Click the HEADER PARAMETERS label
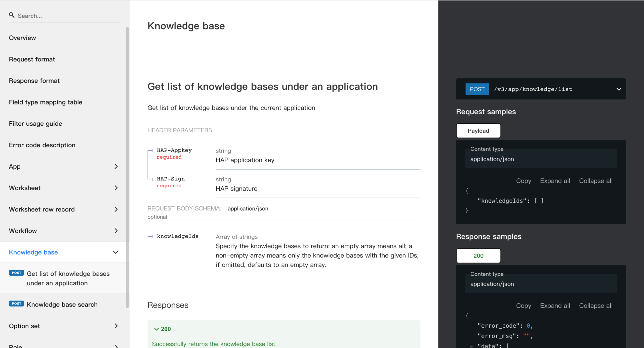644x348 pixels. (x=180, y=130)
